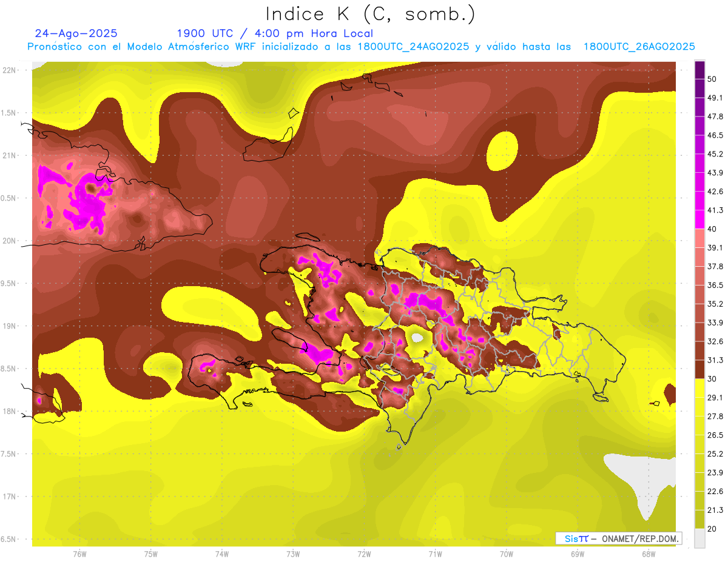Screen dimensions: 728x562
Task: Click the legend value "39.1"
Action: pos(715,247)
